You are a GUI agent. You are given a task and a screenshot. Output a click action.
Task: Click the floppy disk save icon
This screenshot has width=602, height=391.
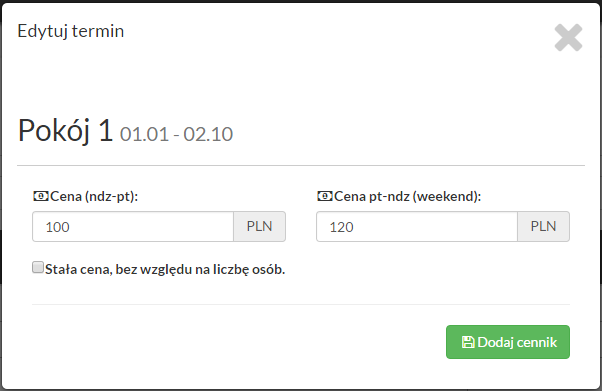tap(468, 342)
